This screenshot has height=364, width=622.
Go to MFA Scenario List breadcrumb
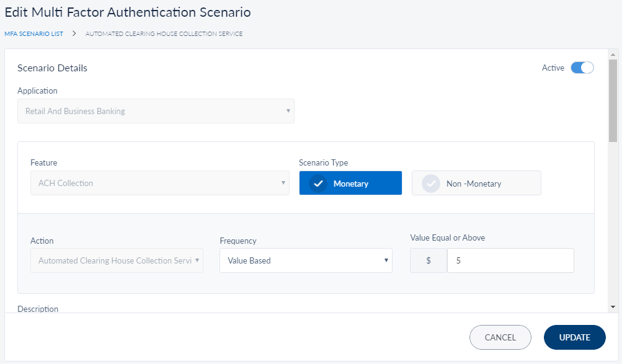(x=33, y=33)
